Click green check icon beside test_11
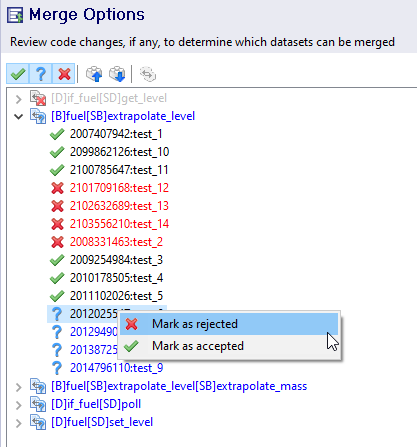 tap(57, 170)
